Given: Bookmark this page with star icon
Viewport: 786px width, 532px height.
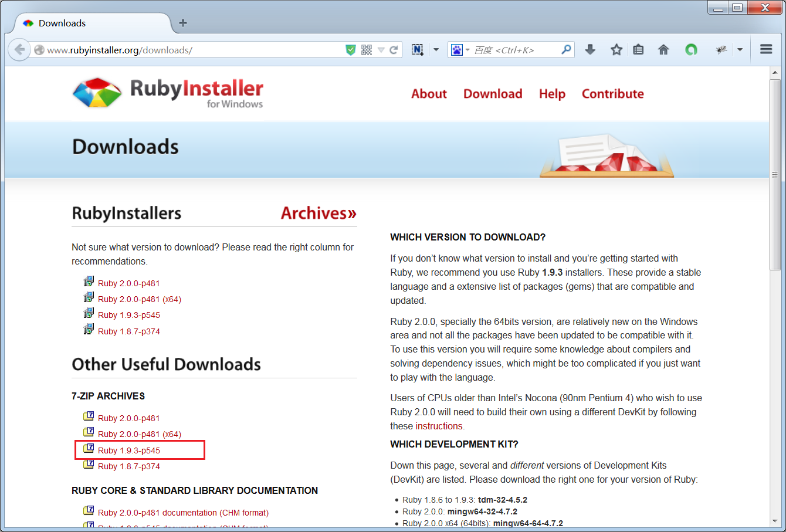Looking at the screenshot, I should click(x=616, y=50).
